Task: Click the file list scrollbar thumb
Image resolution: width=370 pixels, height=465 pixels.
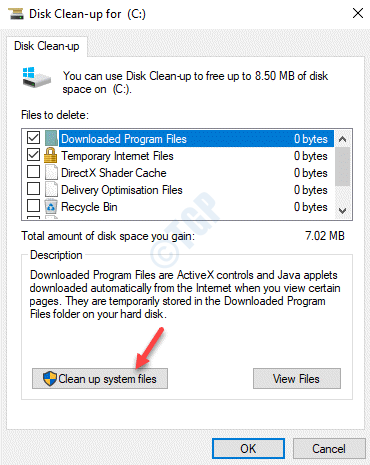Action: pos(342,166)
